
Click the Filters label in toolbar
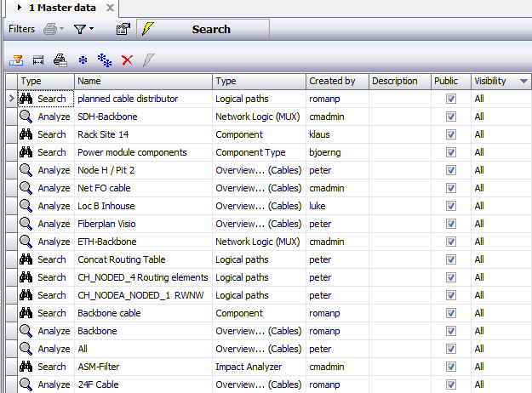(22, 29)
